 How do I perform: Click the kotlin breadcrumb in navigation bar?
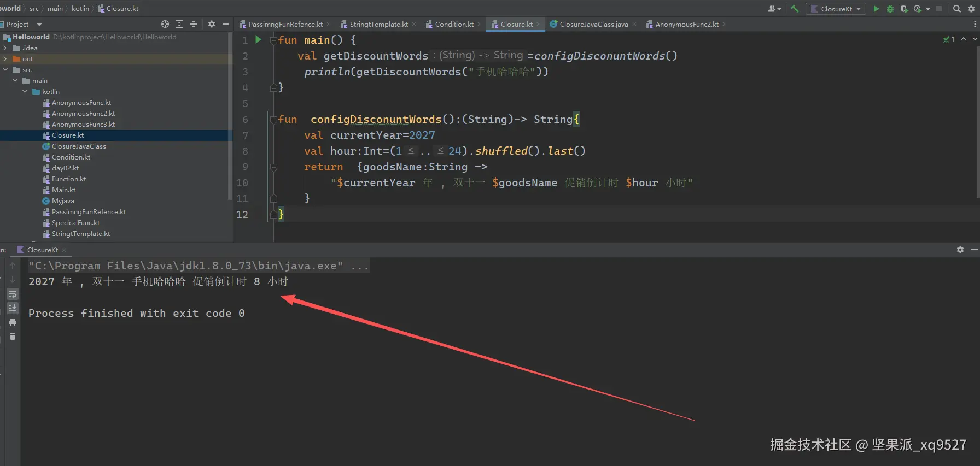(80, 8)
